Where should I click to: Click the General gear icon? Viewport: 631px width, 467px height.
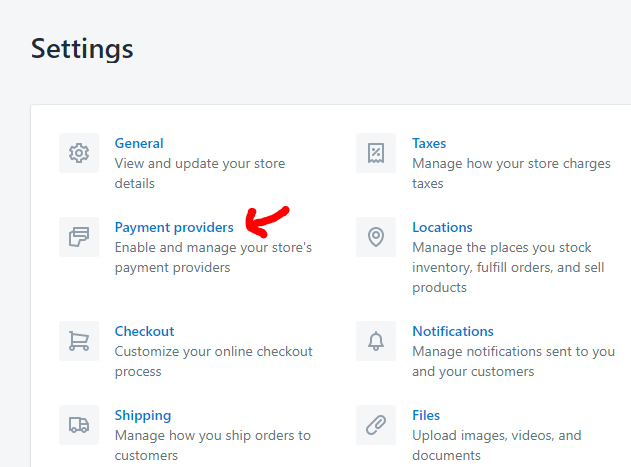(x=79, y=153)
